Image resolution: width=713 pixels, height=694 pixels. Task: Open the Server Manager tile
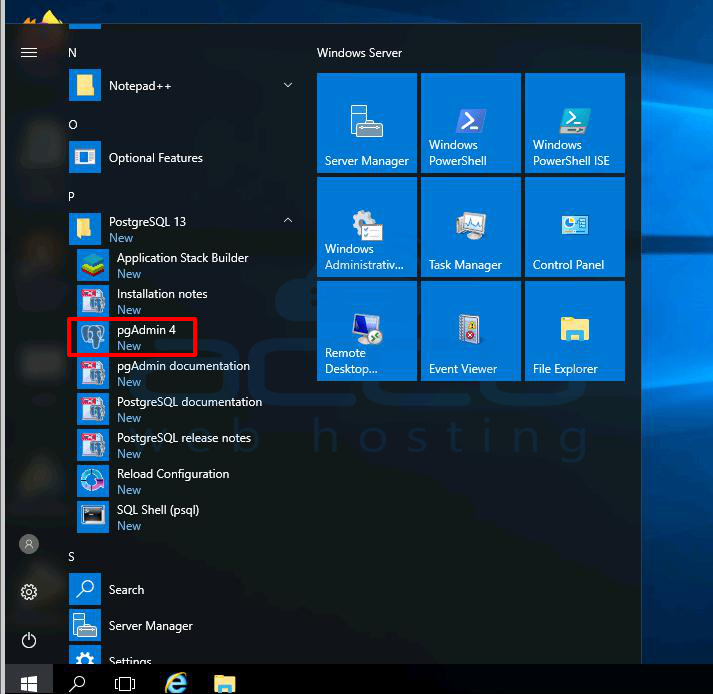pos(367,123)
